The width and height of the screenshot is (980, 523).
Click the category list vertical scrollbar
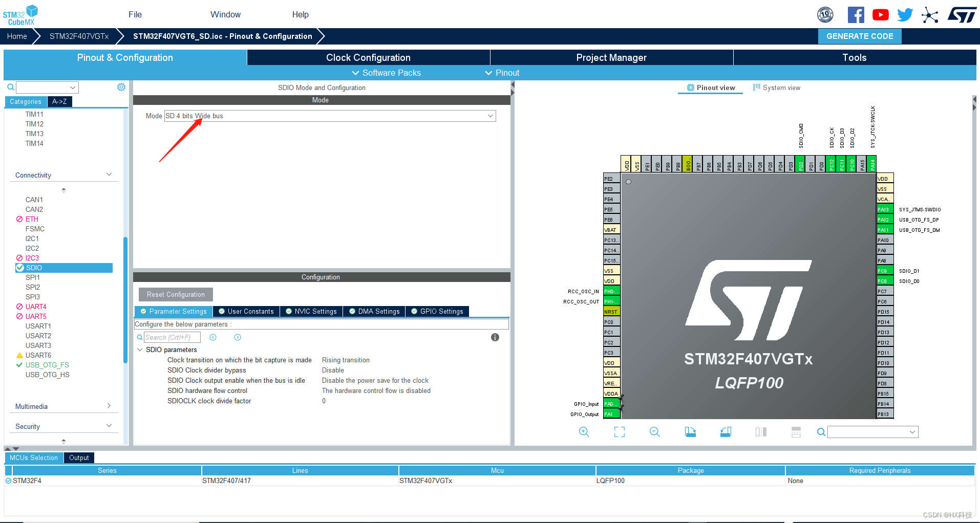[125, 299]
